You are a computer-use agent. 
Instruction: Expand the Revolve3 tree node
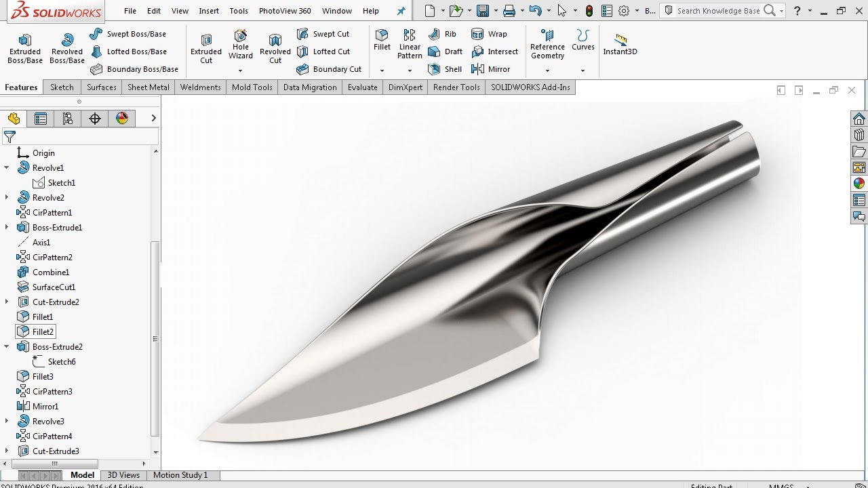point(7,421)
